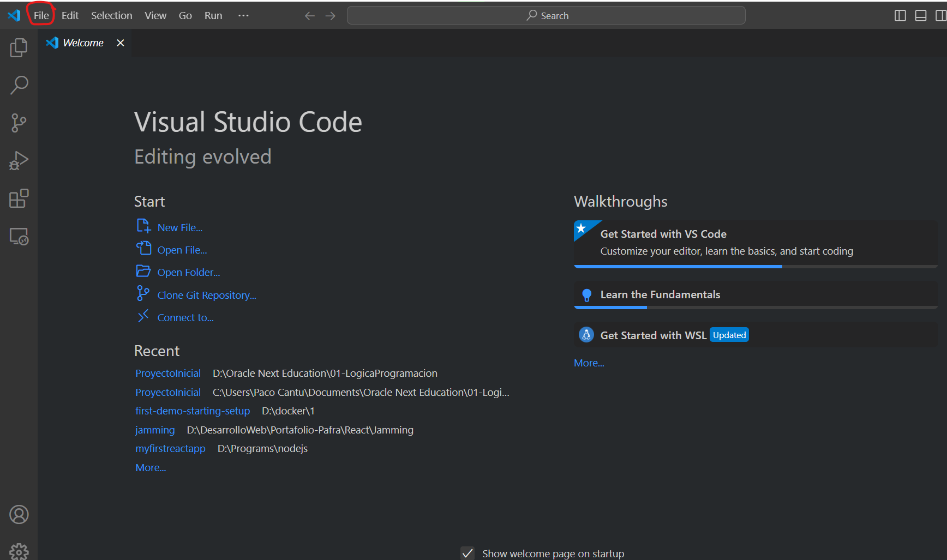Viewport: 947px width, 560px height.
Task: Click the New File... link
Action: 180,228
